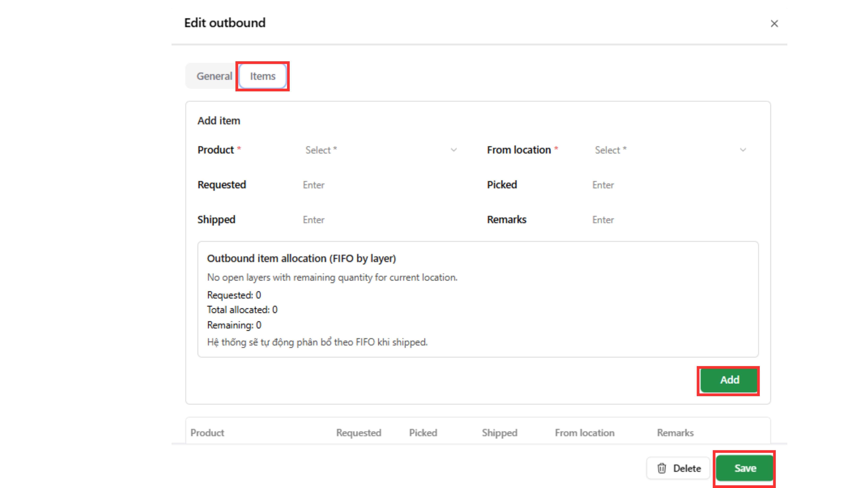Click the Shipped column header
The image size is (868, 488).
(499, 433)
